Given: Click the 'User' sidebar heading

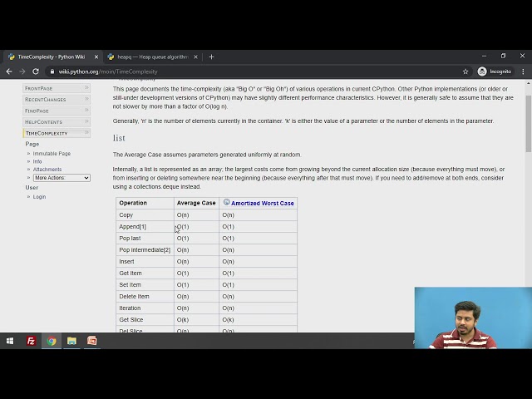Looking at the screenshot, I should coord(32,187).
